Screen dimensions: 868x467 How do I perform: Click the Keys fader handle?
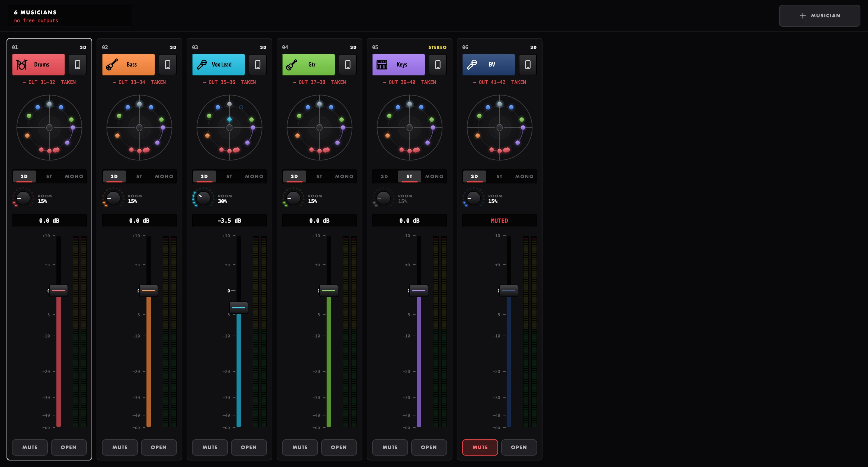coord(419,291)
